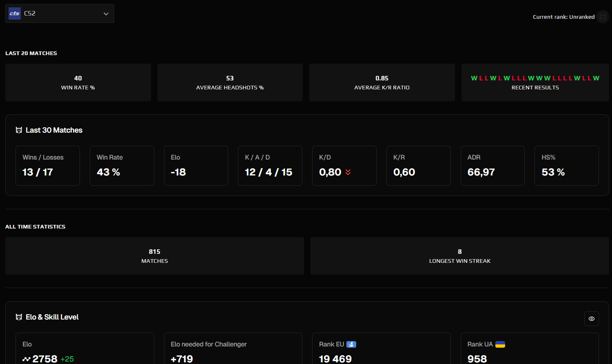Click the +25 Elo gain indicator
Image resolution: width=612 pixels, height=364 pixels.
(68, 359)
